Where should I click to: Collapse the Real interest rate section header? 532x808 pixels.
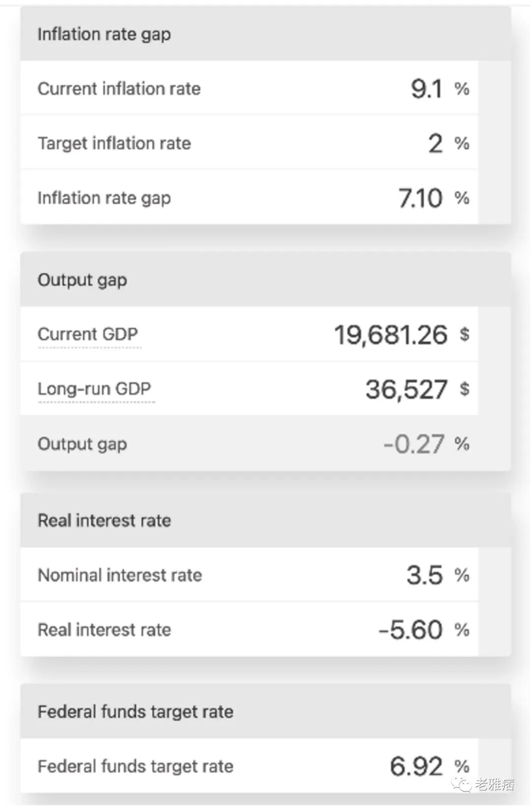pyautogui.click(x=104, y=521)
